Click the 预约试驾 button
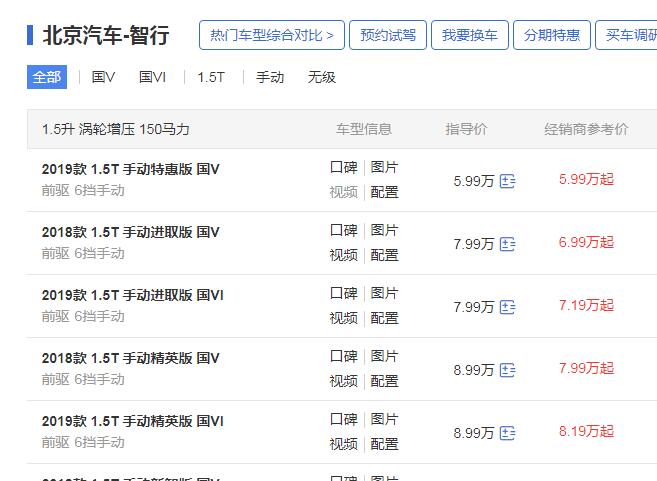 [388, 35]
